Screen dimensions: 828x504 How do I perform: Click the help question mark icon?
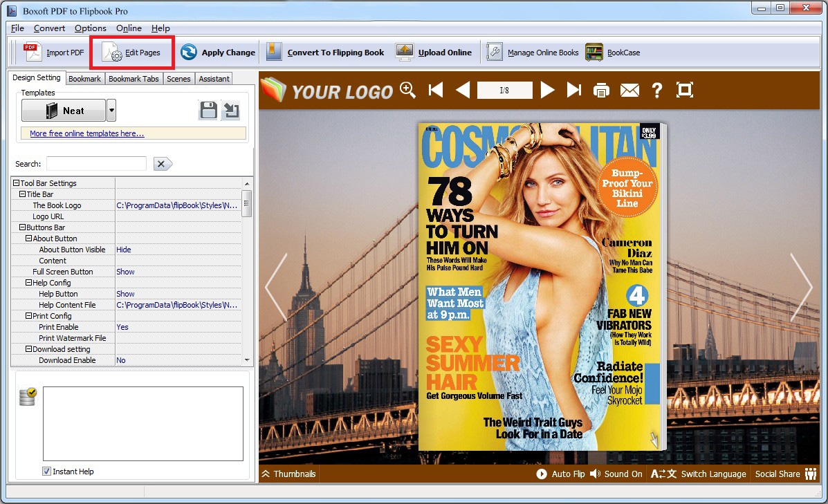coord(657,91)
